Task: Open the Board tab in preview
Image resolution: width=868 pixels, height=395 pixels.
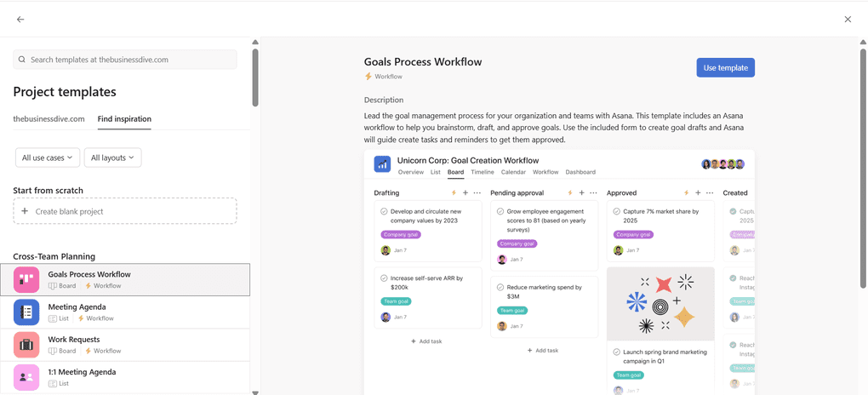Action: click(455, 172)
